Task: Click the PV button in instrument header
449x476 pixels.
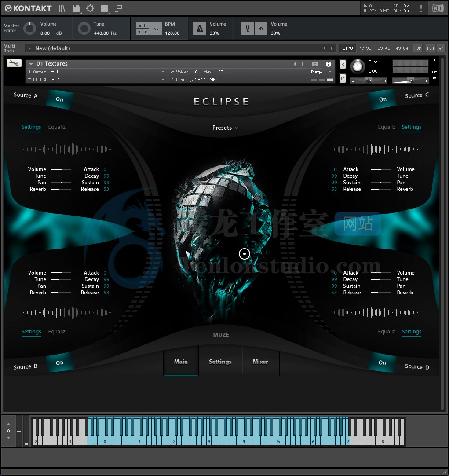Action: [x=434, y=78]
